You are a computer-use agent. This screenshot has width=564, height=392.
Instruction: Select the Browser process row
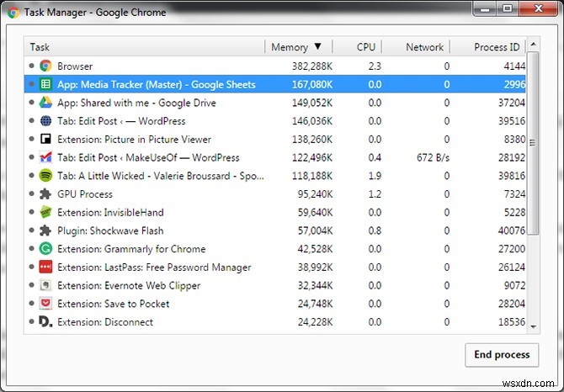(x=274, y=66)
